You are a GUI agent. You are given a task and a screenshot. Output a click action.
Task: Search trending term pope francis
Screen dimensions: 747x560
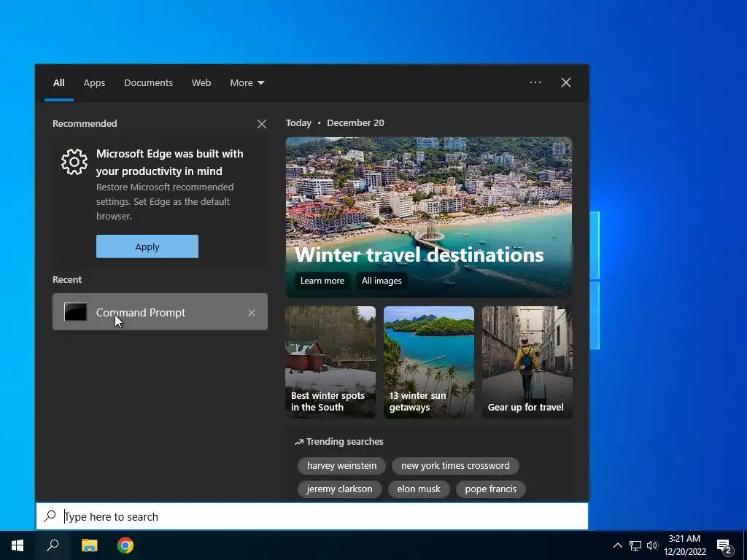[x=491, y=489]
